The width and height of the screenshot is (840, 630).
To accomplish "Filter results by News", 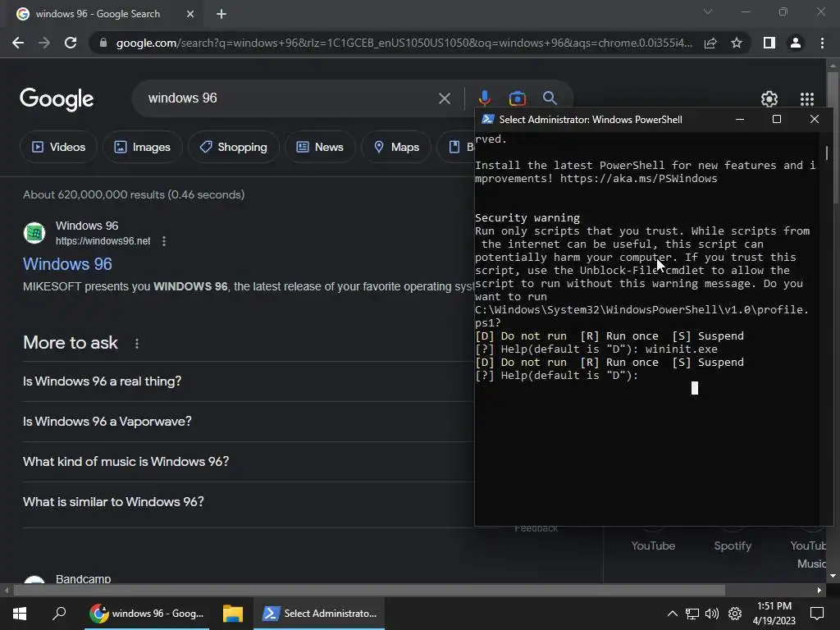I will pos(320,147).
